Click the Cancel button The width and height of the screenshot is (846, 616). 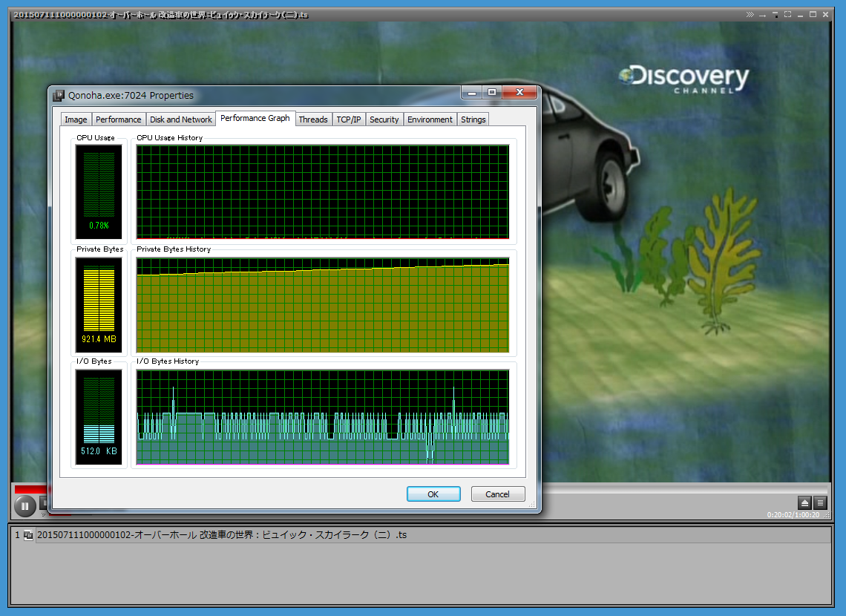(x=497, y=494)
